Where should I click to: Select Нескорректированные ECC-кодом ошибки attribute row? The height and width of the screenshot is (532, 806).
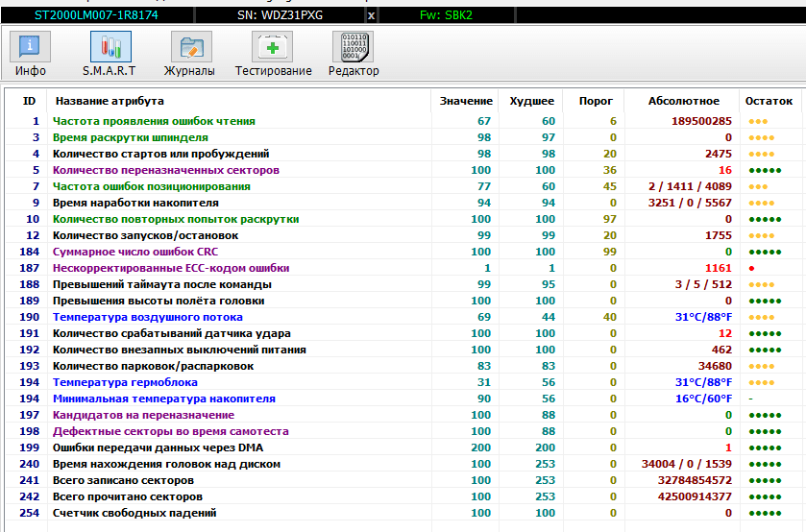[x=171, y=268]
